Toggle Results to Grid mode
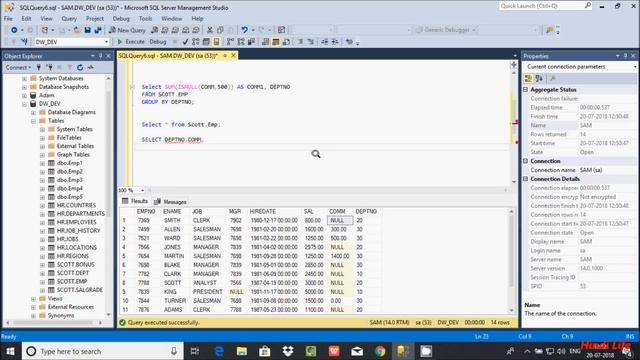 (276, 42)
